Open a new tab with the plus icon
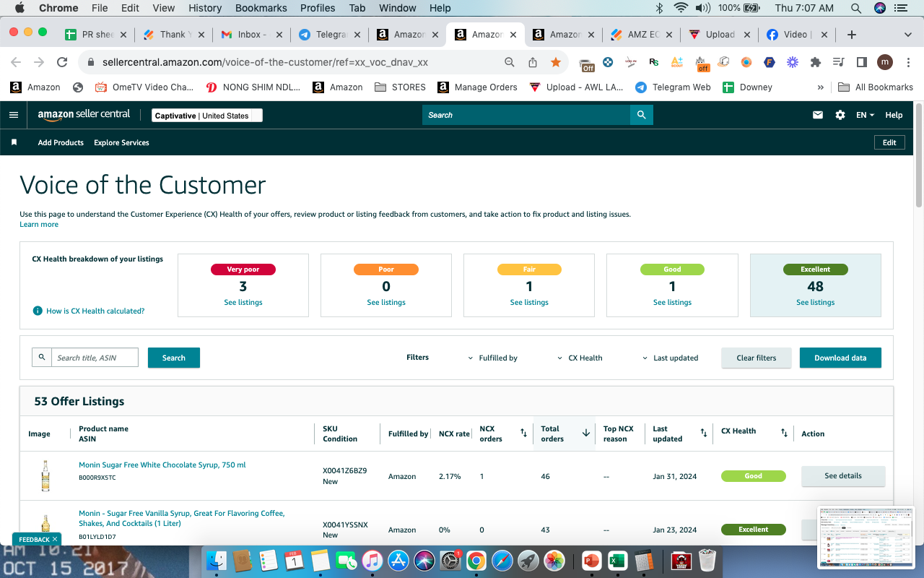 pos(852,34)
